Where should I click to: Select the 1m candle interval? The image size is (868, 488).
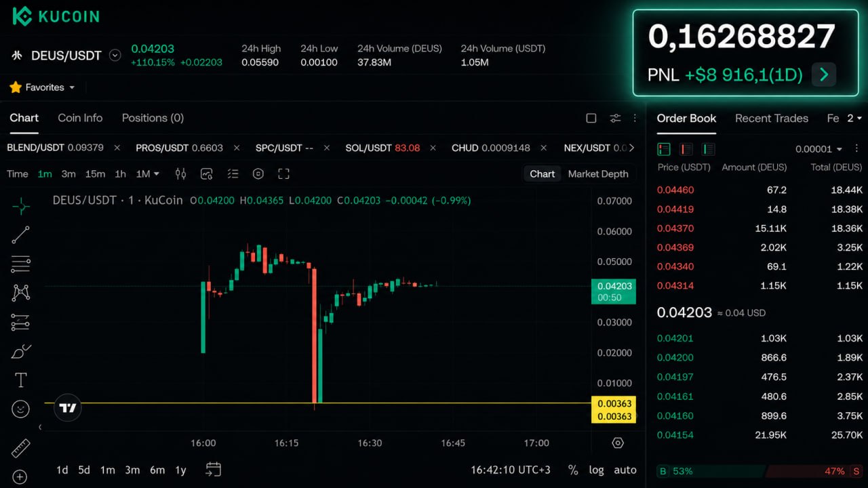(45, 174)
